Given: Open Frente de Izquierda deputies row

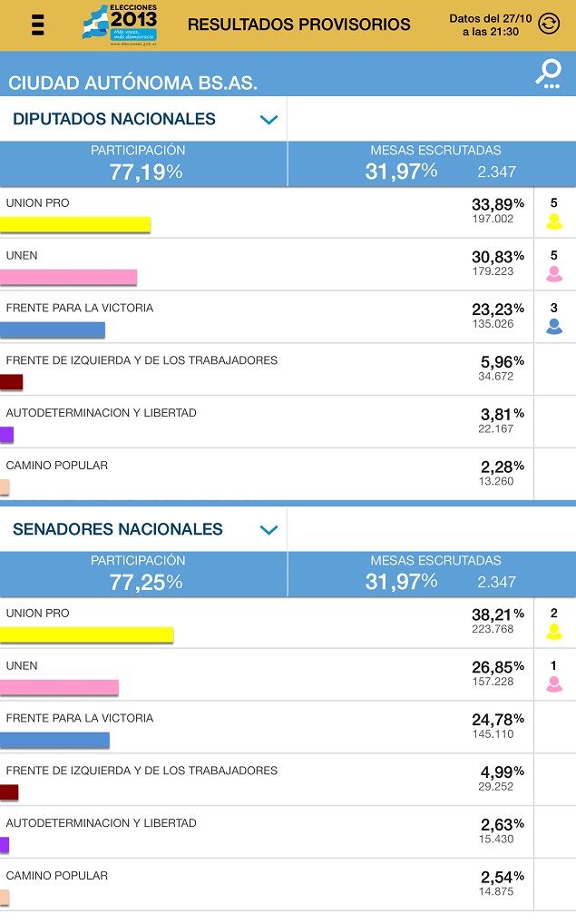Looking at the screenshot, I should point(267,369).
